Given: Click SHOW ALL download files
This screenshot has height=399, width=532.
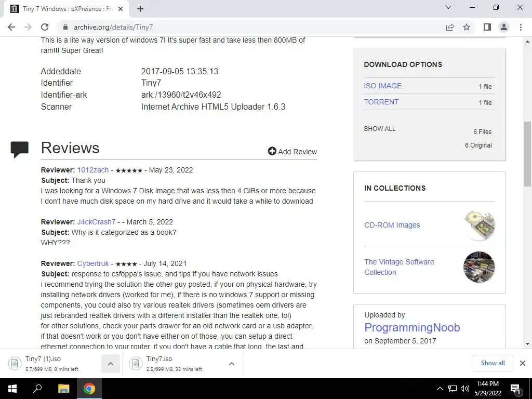Looking at the screenshot, I should (x=380, y=129).
